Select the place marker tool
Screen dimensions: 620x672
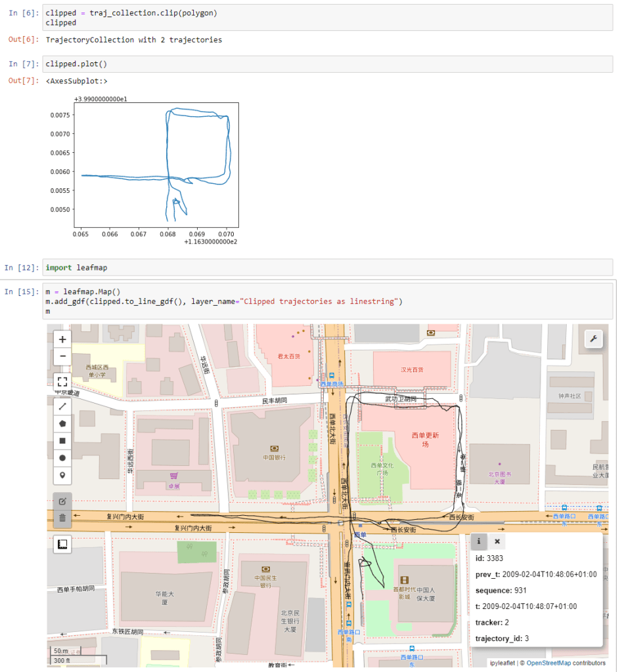coord(62,474)
